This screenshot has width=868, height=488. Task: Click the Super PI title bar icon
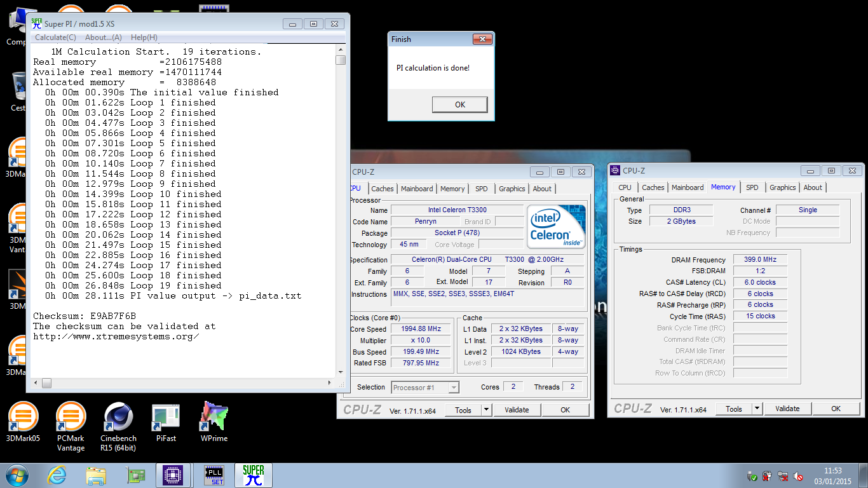pos(37,24)
